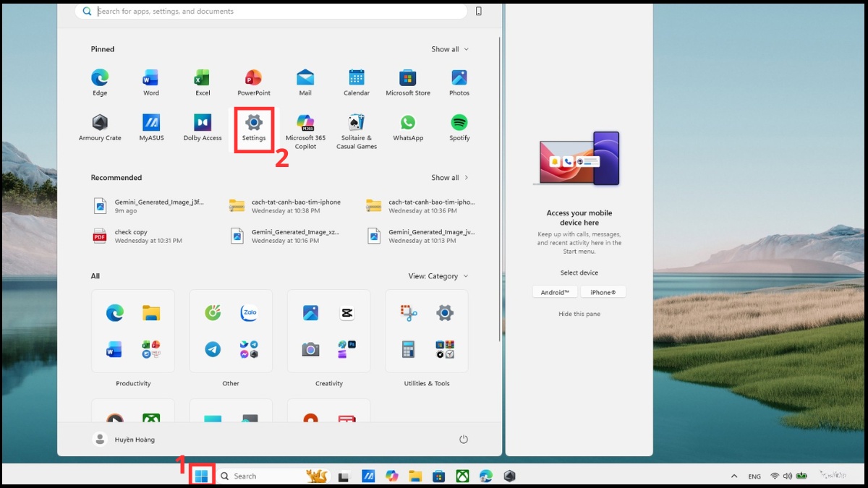This screenshot has width=868, height=488.
Task: Choose iPhone as the mobile device
Action: [x=603, y=292]
